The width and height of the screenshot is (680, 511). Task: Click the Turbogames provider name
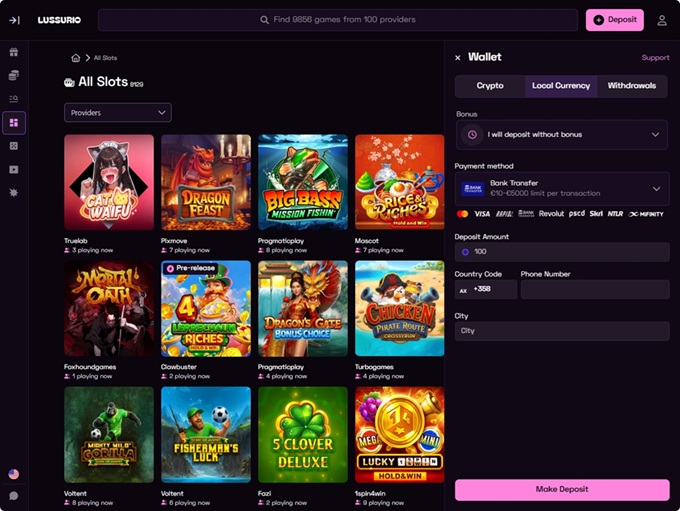coord(374,367)
